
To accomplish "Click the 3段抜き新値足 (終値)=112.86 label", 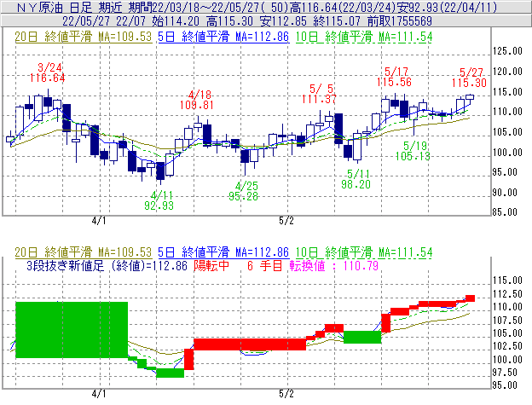I will point(107,265).
